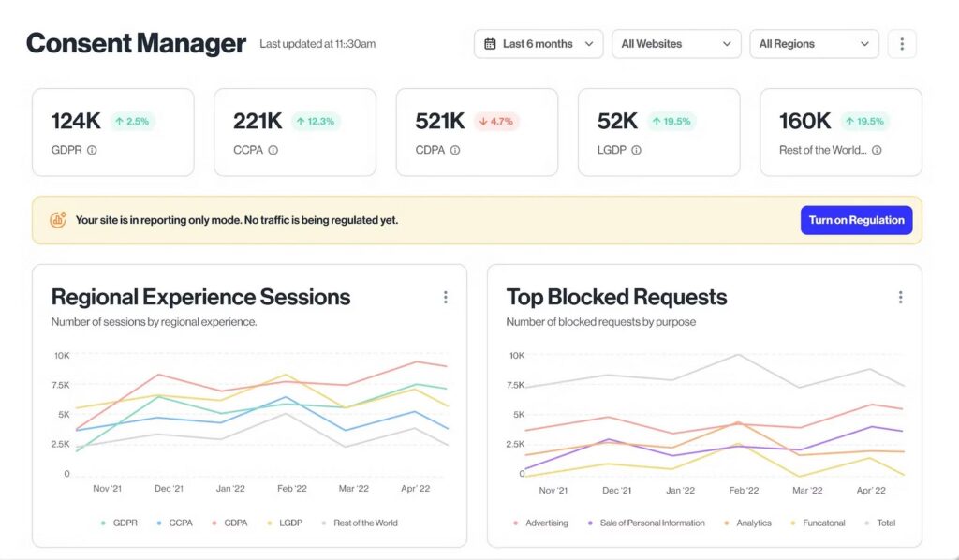Click the Turn on Regulation button
The height and width of the screenshot is (560, 959).
856,220
